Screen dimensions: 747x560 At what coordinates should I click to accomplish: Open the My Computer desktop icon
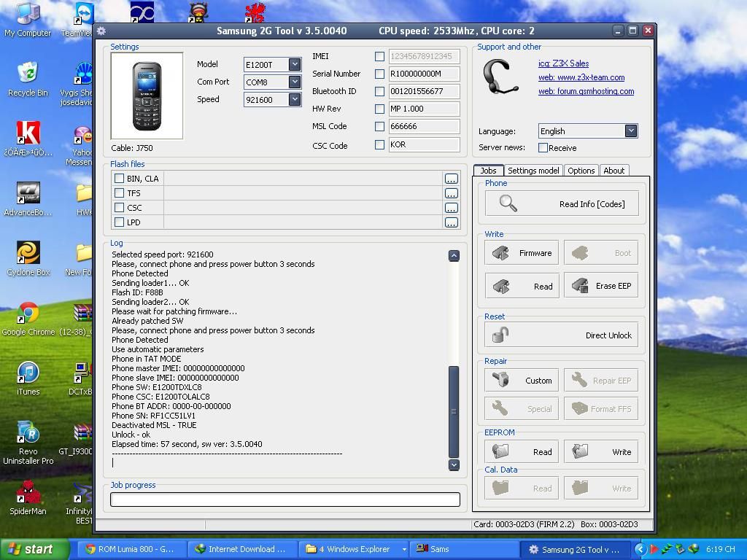(28, 19)
